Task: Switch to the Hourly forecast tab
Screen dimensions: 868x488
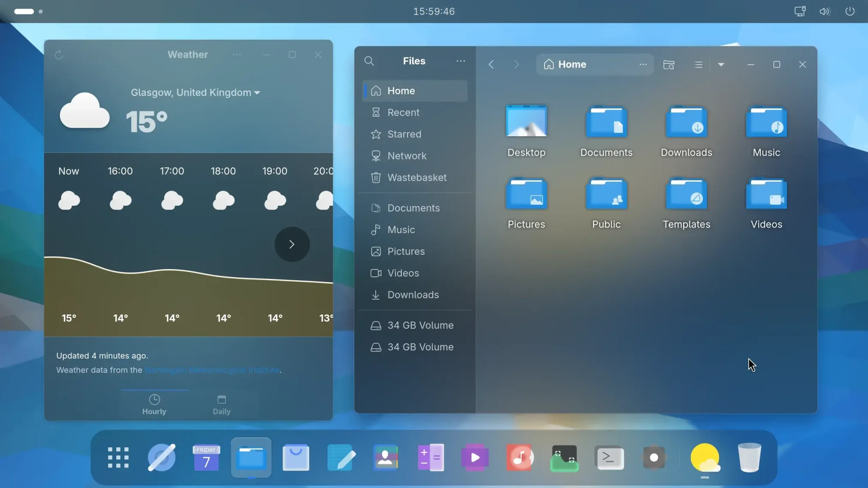Action: pyautogui.click(x=154, y=404)
